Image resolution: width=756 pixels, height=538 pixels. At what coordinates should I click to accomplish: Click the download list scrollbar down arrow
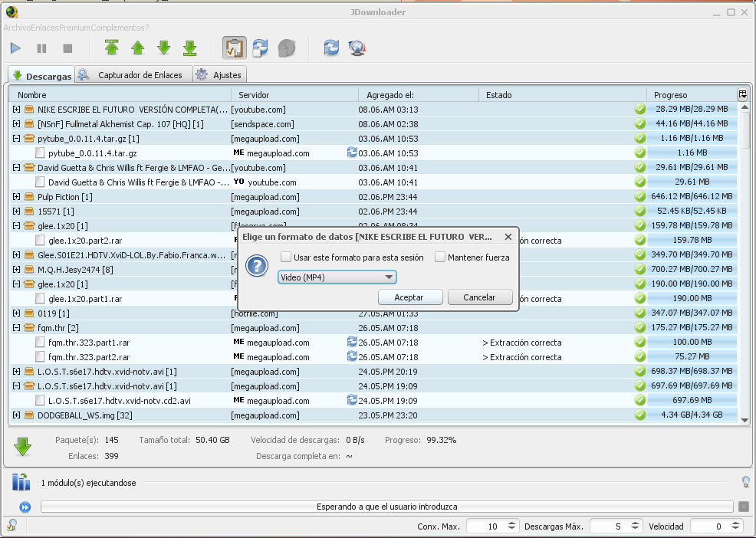pos(744,420)
